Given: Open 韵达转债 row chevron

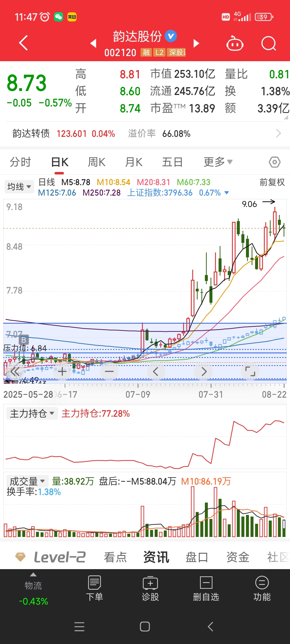Looking at the screenshot, I should tap(278, 133).
